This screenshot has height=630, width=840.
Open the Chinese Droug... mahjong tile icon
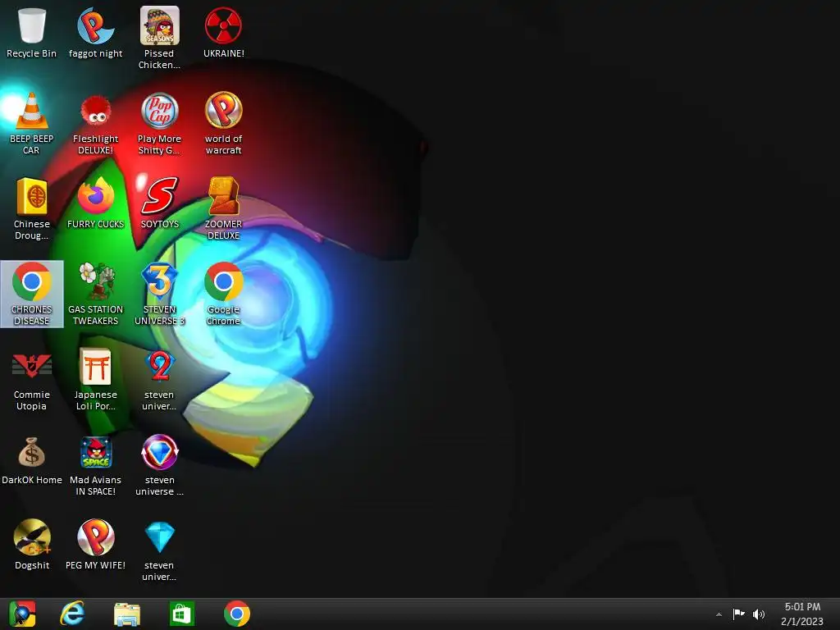tap(32, 196)
